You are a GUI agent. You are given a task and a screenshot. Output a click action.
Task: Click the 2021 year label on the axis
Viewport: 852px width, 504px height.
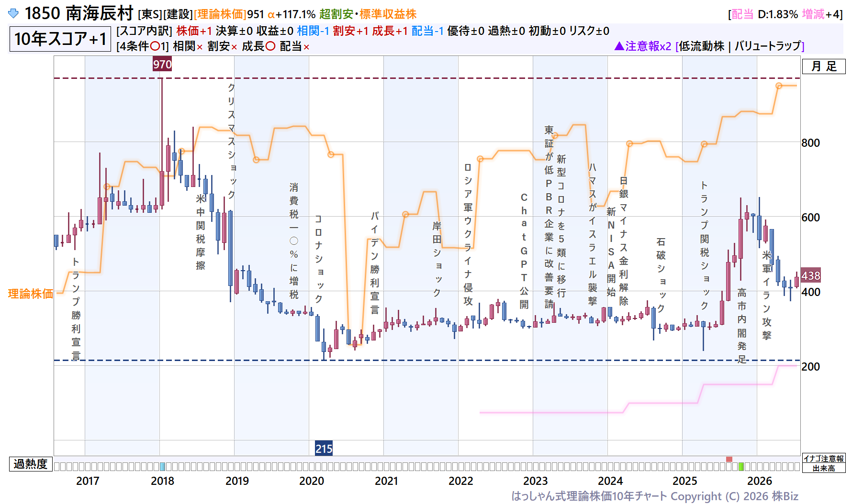point(386,481)
